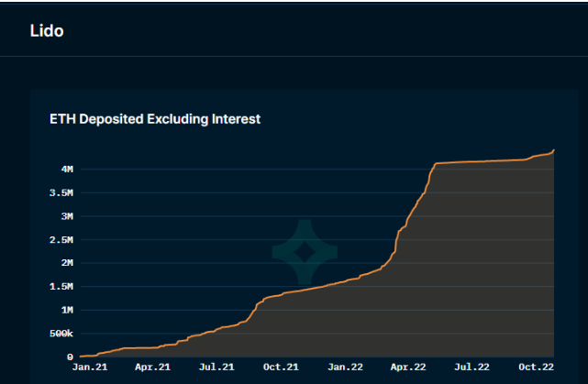The width and height of the screenshot is (588, 384).
Task: Click the Oct.21 date marker
Action: (x=281, y=367)
